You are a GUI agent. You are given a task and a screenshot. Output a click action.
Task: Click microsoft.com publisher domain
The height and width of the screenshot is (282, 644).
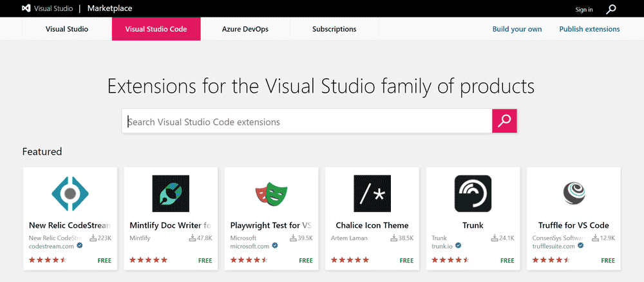tap(250, 247)
